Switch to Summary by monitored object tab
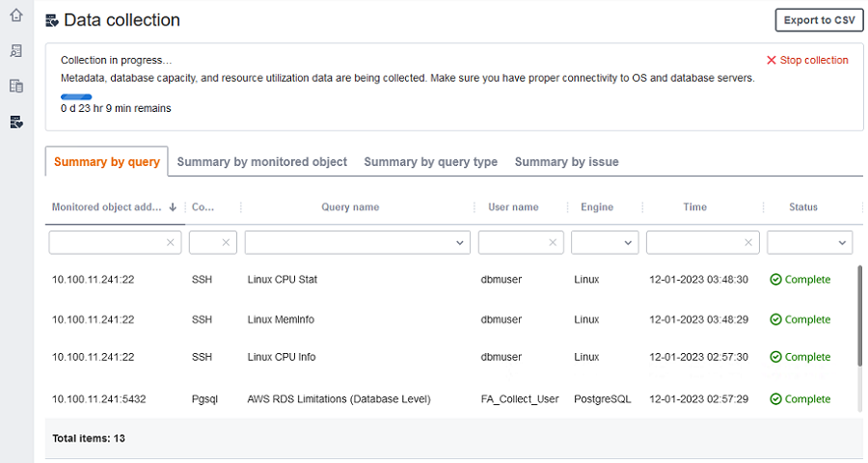The height and width of the screenshot is (463, 868). coord(261,162)
